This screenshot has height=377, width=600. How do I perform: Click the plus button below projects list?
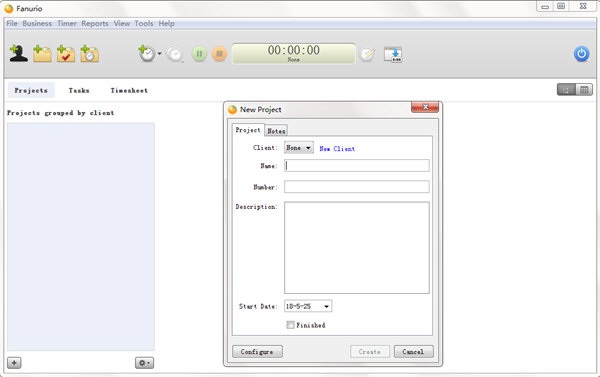[x=14, y=362]
